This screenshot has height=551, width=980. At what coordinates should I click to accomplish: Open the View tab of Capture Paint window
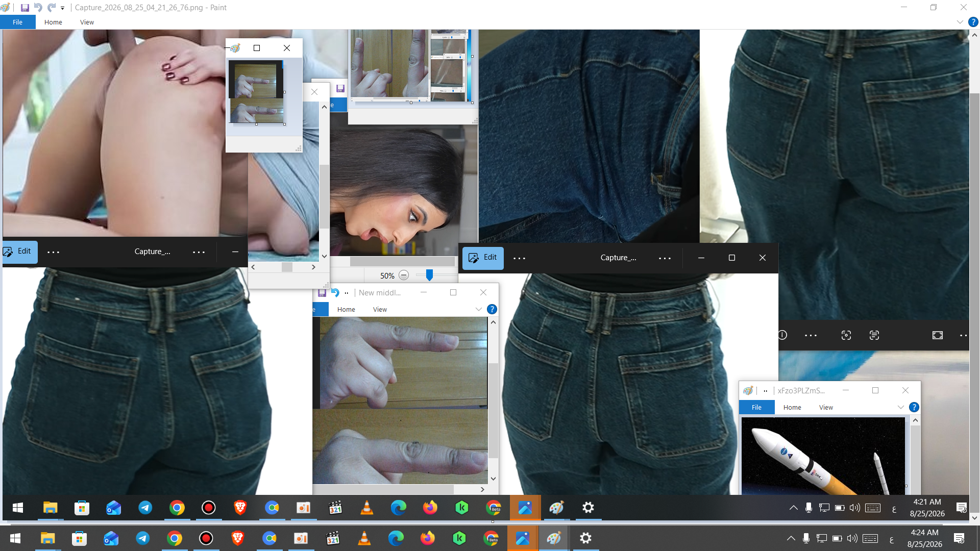pos(87,22)
